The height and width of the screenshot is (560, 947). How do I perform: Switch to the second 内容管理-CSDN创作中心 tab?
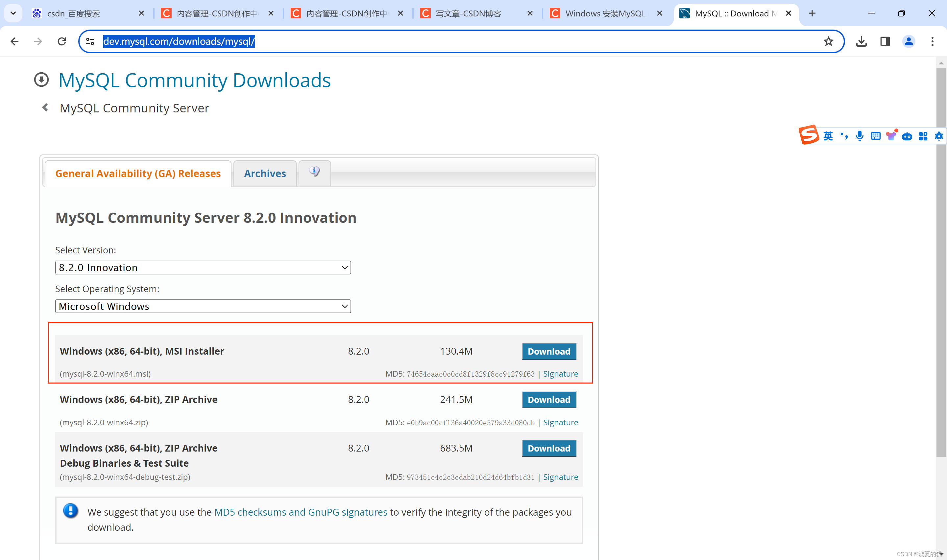click(x=347, y=13)
